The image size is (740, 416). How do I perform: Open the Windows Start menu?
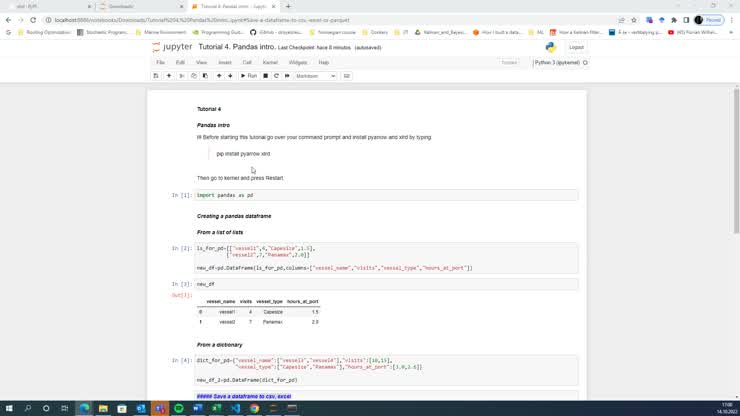[x=9, y=408]
